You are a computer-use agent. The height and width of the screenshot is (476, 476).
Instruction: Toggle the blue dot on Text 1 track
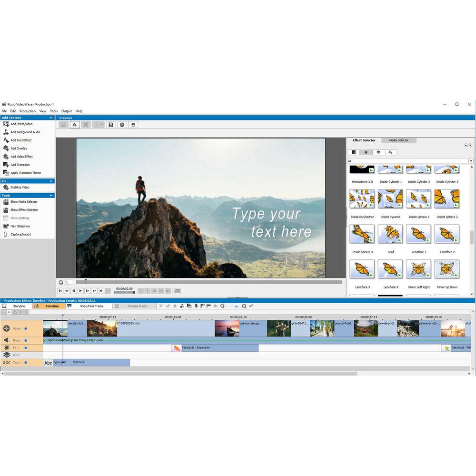pyautogui.click(x=26, y=363)
